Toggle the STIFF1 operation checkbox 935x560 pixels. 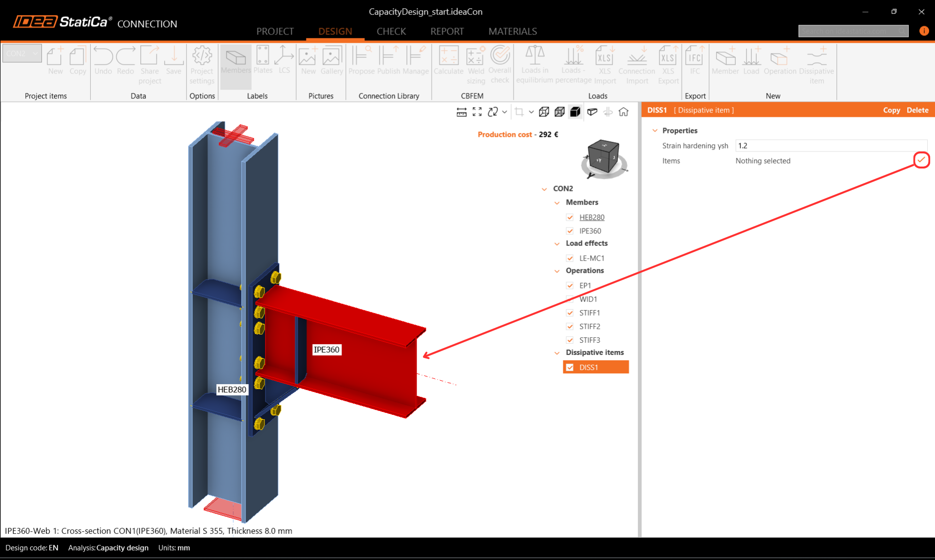point(570,313)
